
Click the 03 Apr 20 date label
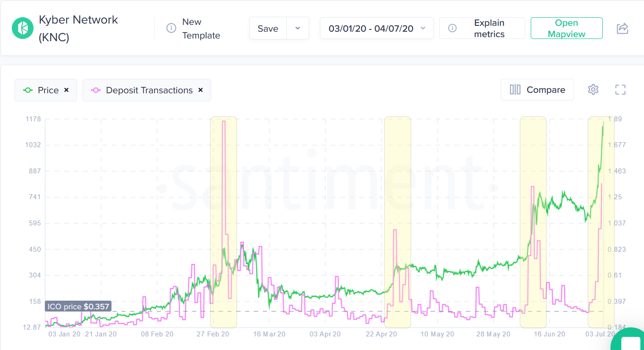[x=325, y=335]
